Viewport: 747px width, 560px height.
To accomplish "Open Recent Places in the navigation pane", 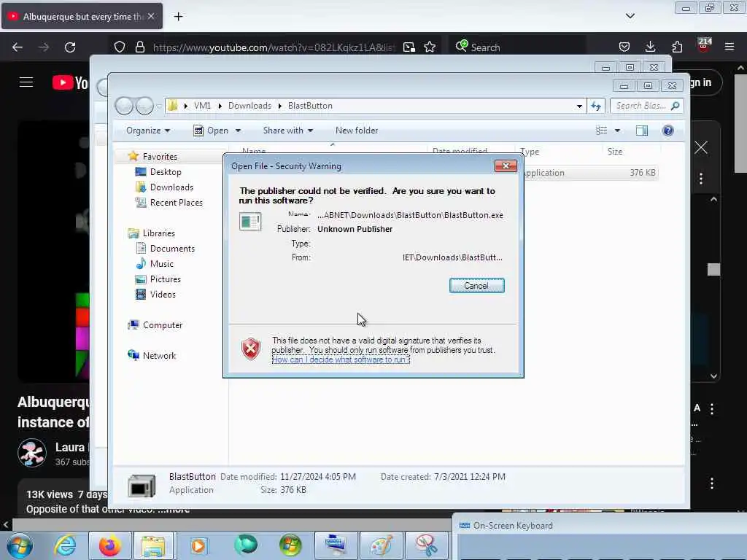I will coord(176,203).
